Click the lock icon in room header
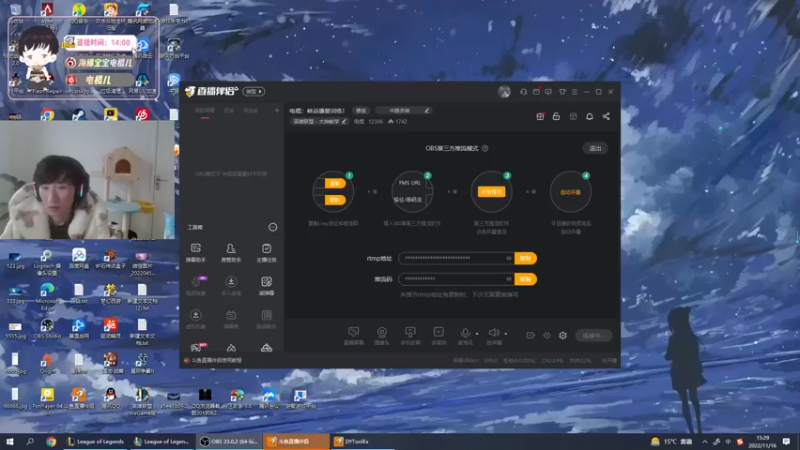The image size is (800, 450). (x=556, y=116)
